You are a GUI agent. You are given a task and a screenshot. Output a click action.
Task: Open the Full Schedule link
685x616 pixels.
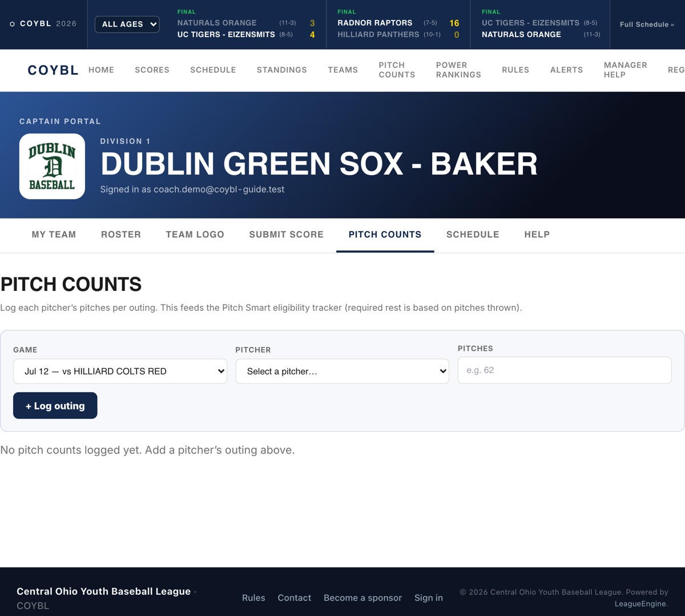(647, 25)
